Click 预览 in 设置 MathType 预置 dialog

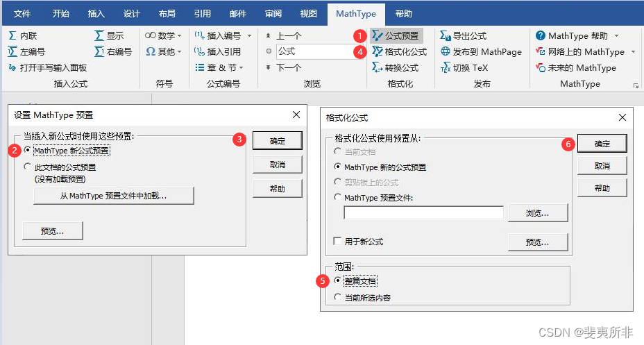(53, 231)
